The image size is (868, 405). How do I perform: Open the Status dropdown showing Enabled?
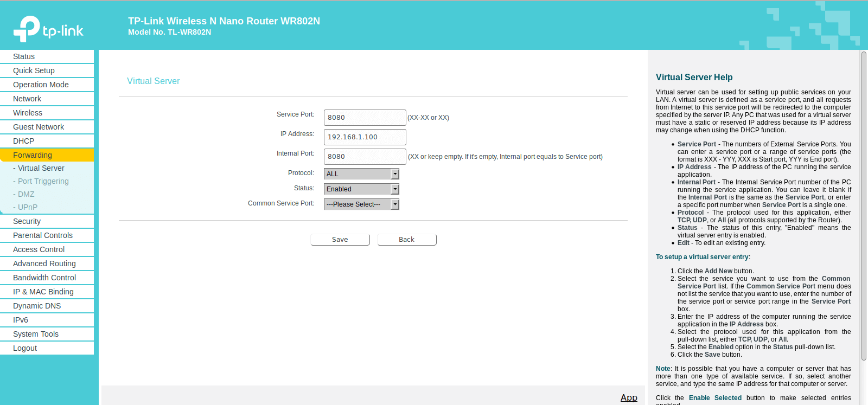click(x=361, y=189)
